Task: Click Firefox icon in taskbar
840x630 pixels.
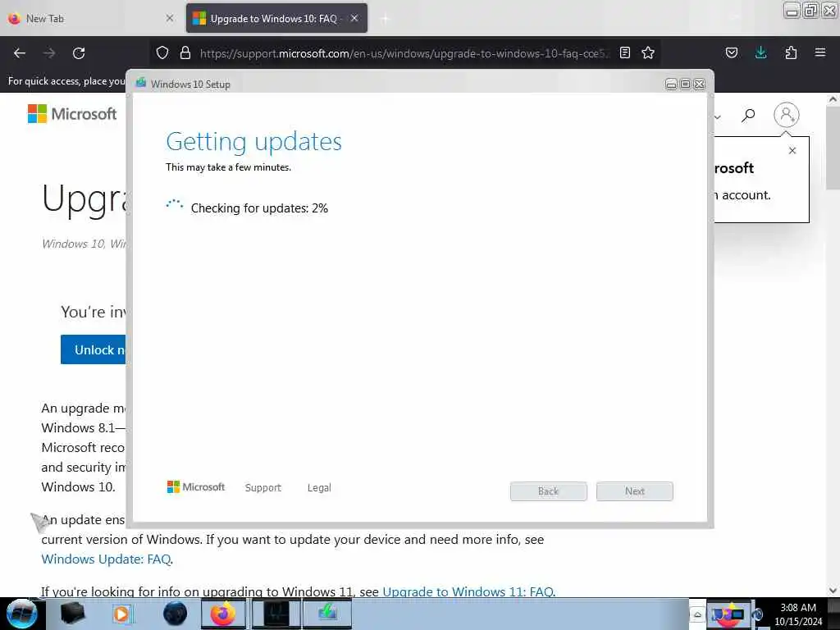Action: click(x=223, y=614)
